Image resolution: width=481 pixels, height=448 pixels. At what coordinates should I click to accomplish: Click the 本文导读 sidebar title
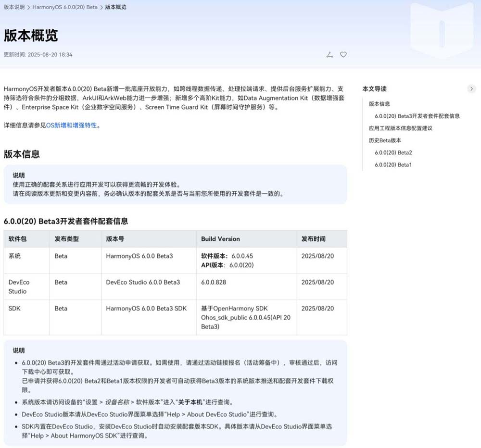(374, 89)
